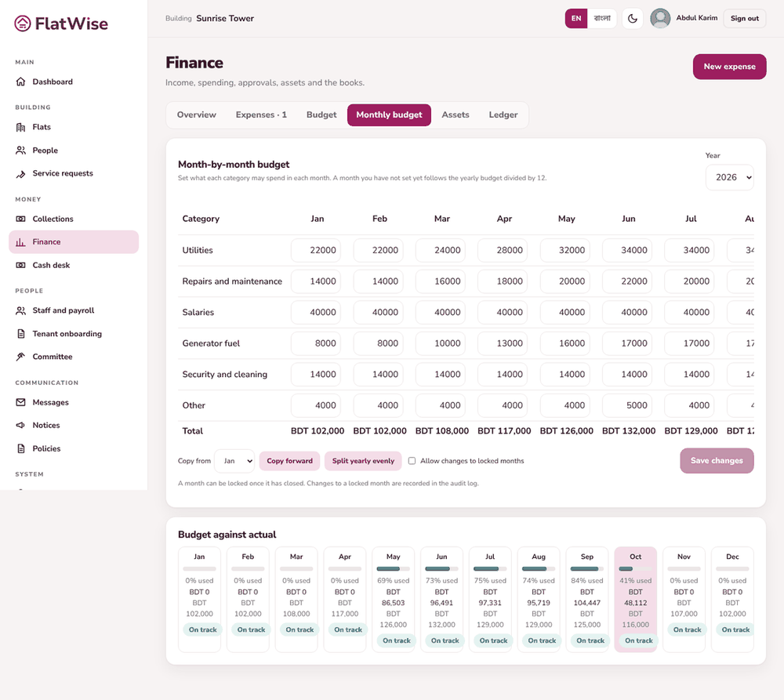Switch language to EN
The height and width of the screenshot is (700, 784).
pos(576,19)
